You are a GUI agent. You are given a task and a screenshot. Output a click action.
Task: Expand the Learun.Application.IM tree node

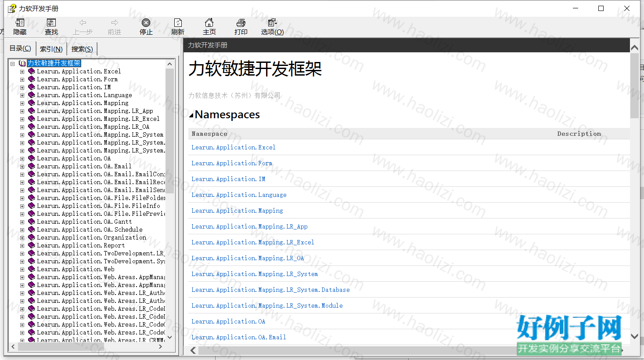pyautogui.click(x=22, y=87)
